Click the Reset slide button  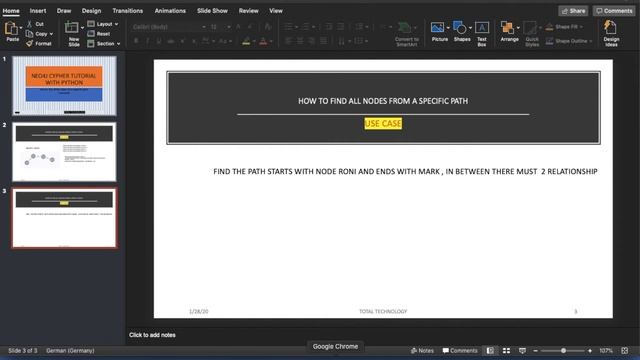99,34
